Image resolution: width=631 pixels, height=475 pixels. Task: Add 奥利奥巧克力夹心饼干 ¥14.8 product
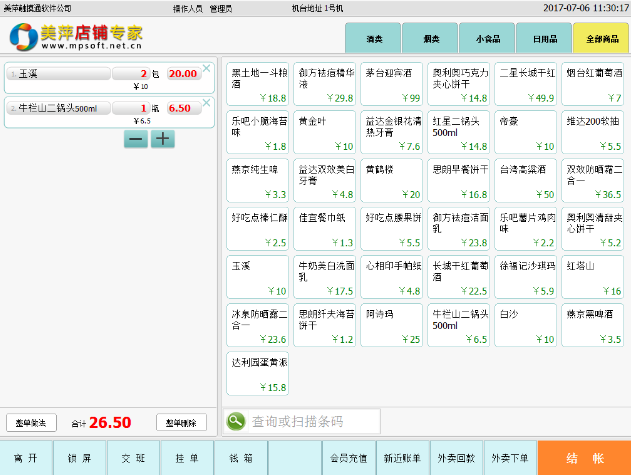[459, 84]
